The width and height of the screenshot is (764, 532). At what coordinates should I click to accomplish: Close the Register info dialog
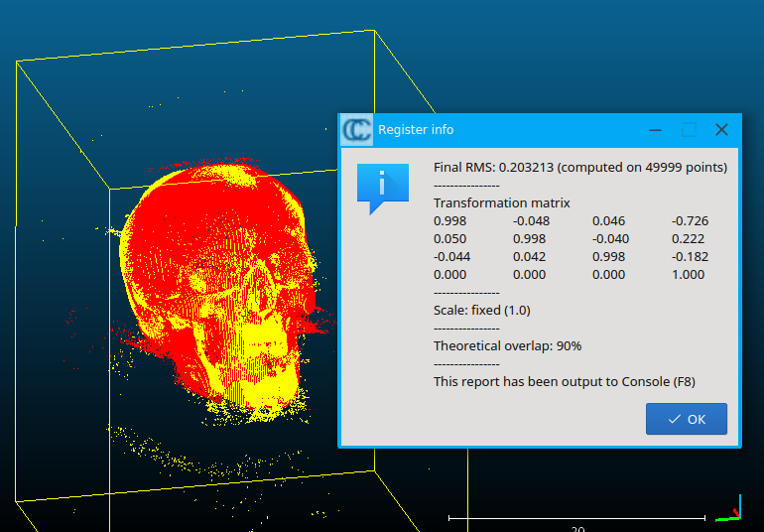point(721,130)
